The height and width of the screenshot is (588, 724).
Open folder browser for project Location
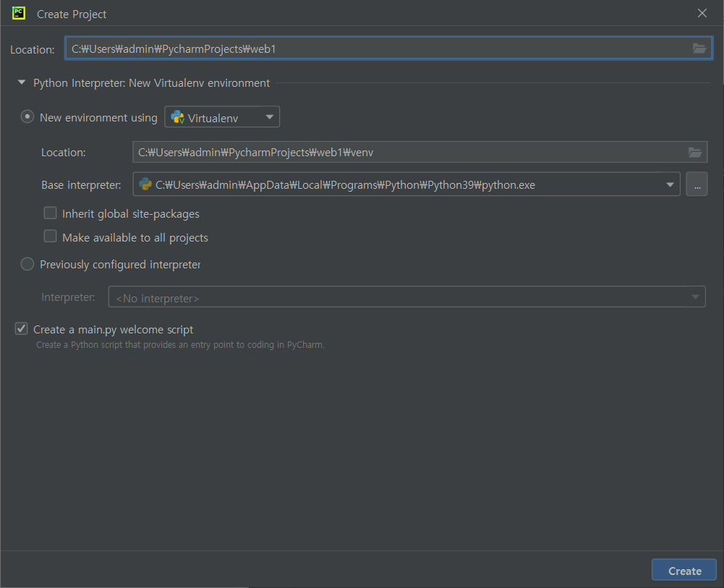699,48
